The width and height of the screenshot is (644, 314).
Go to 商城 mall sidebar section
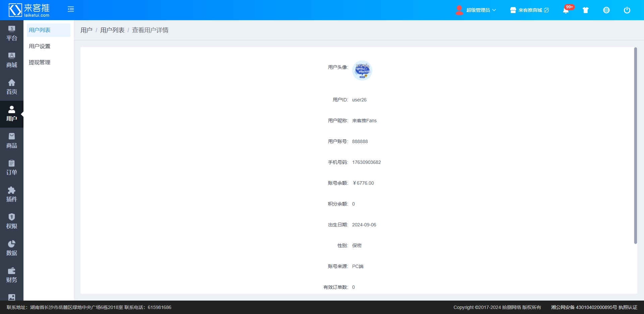[12, 60]
